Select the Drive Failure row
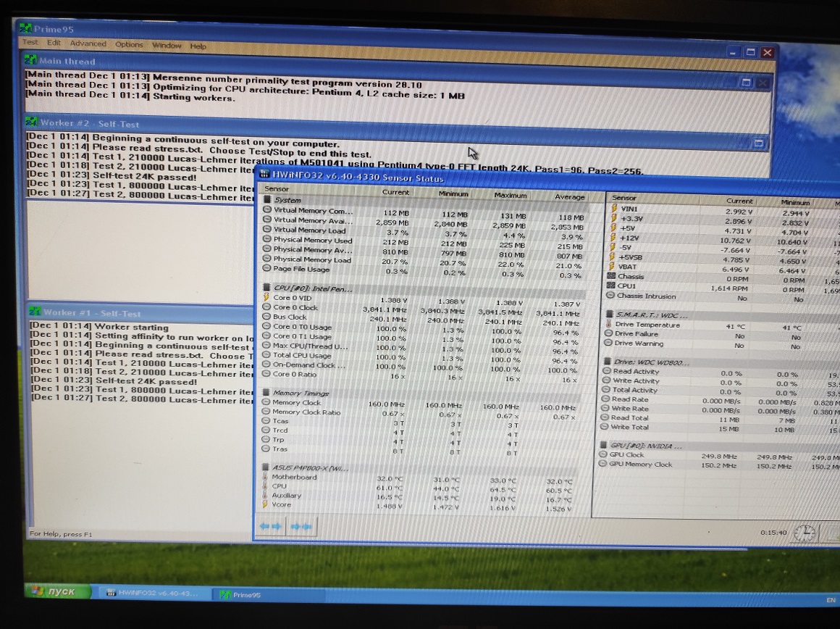Viewport: 840px width, 629px height. (x=722, y=335)
